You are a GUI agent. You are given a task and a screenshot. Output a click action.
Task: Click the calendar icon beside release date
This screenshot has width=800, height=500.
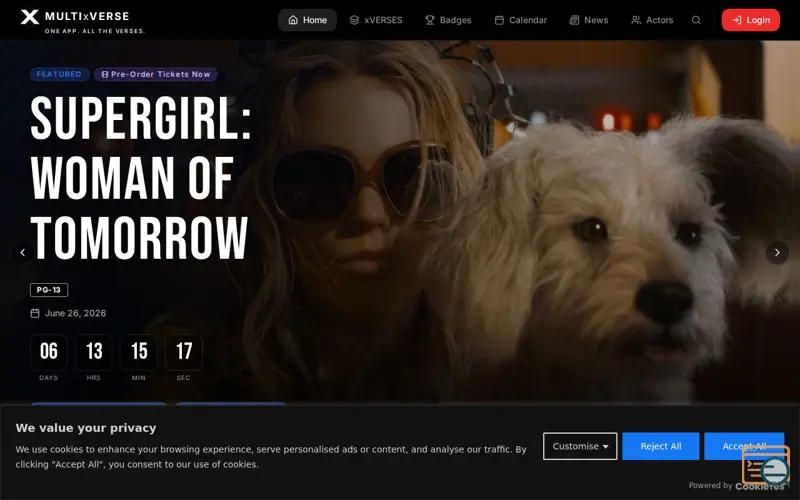coord(35,313)
